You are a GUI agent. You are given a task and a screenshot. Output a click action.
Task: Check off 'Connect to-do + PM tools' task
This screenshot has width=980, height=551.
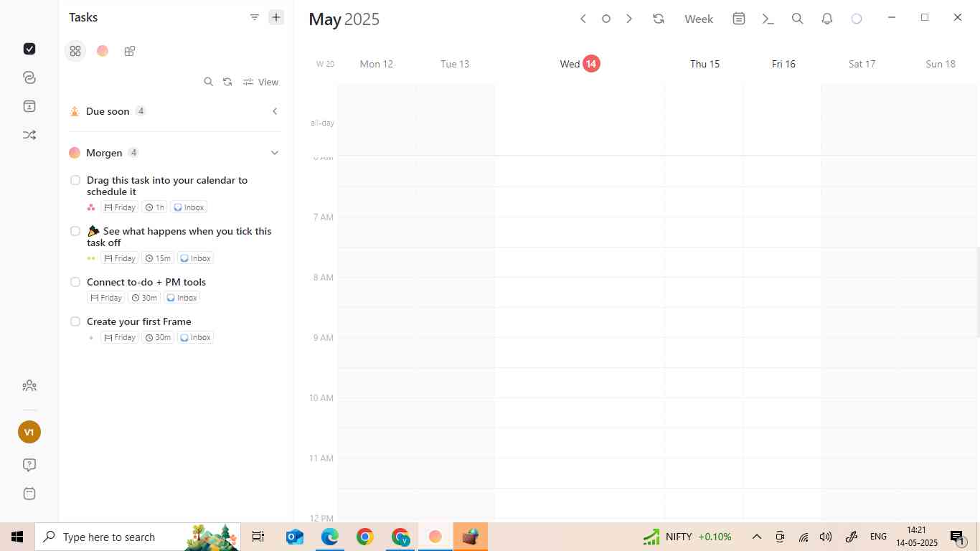(75, 282)
